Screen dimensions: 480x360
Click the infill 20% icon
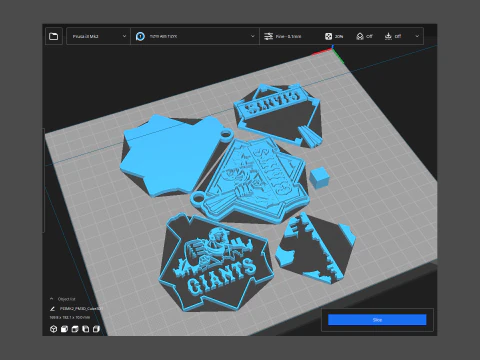tap(328, 36)
